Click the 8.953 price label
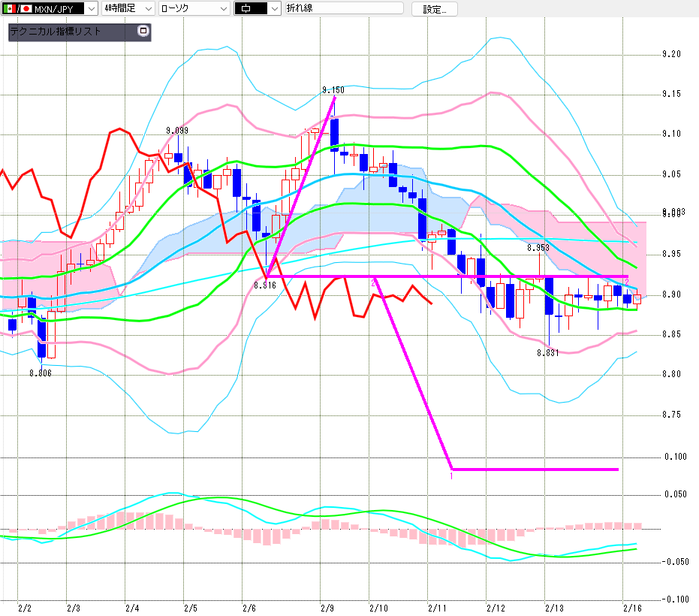 [538, 247]
